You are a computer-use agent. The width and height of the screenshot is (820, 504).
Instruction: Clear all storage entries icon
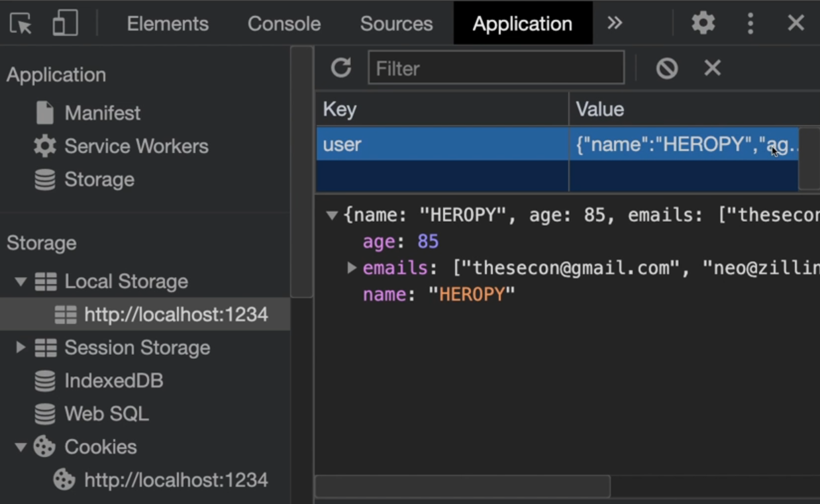click(667, 68)
